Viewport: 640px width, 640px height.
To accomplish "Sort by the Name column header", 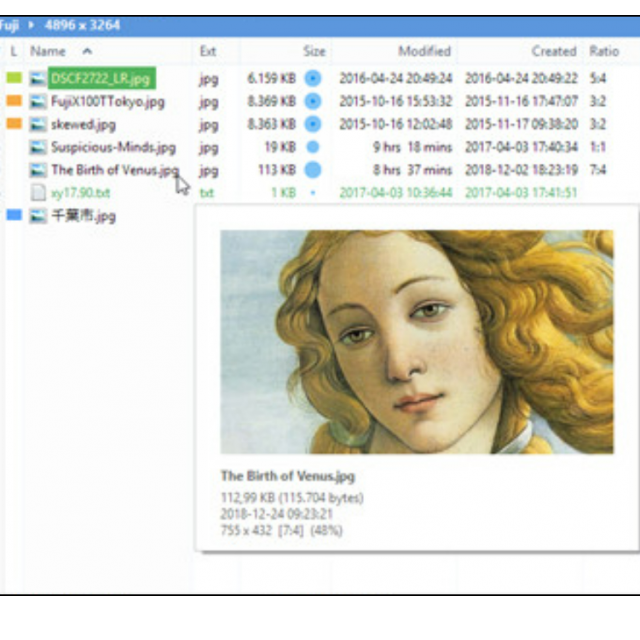I will click(x=48, y=51).
